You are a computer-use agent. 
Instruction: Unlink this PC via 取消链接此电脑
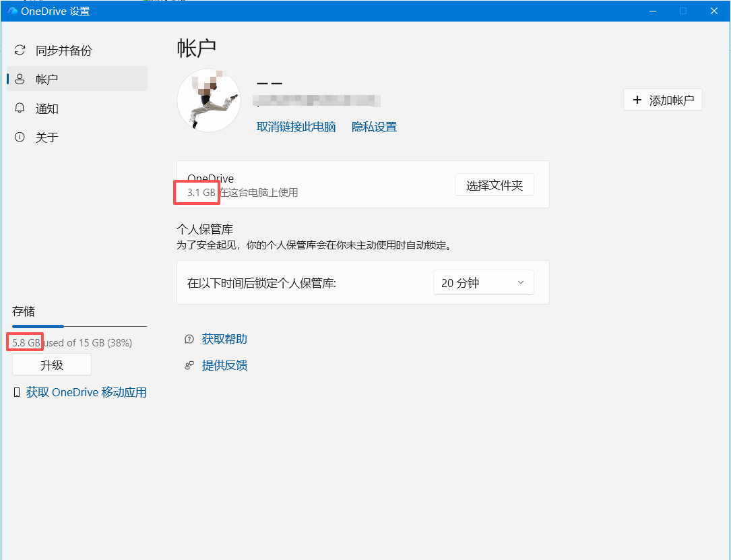click(x=296, y=127)
